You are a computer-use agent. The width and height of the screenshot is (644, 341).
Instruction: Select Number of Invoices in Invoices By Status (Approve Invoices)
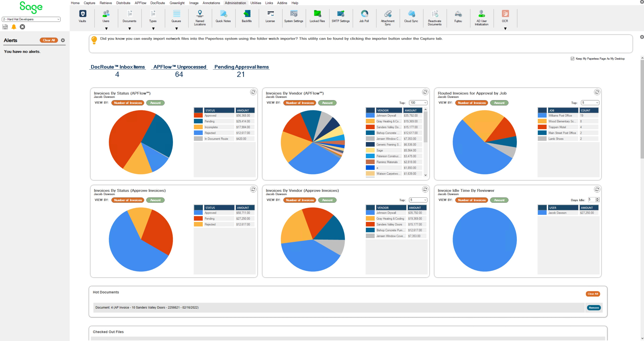[127, 200]
